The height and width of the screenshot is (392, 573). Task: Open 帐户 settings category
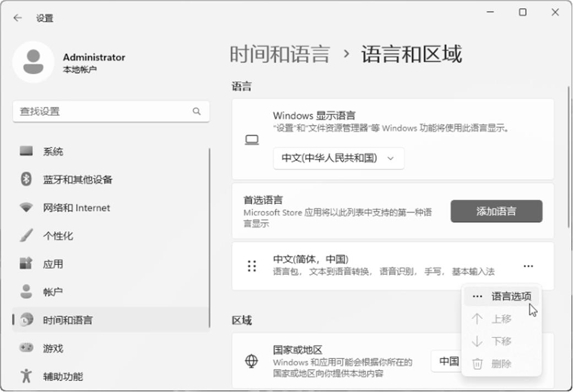tap(53, 292)
